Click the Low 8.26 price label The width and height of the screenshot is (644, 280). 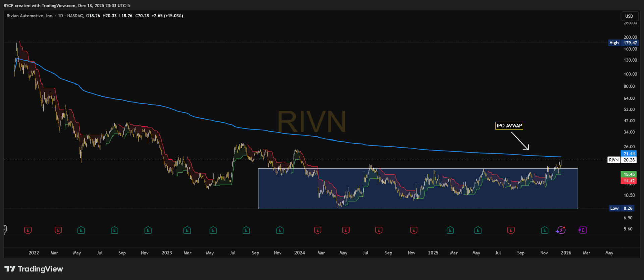point(621,208)
